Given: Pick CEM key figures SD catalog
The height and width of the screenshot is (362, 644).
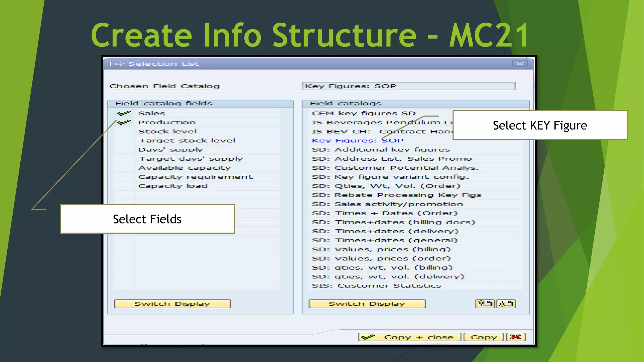Looking at the screenshot, I should (x=364, y=113).
